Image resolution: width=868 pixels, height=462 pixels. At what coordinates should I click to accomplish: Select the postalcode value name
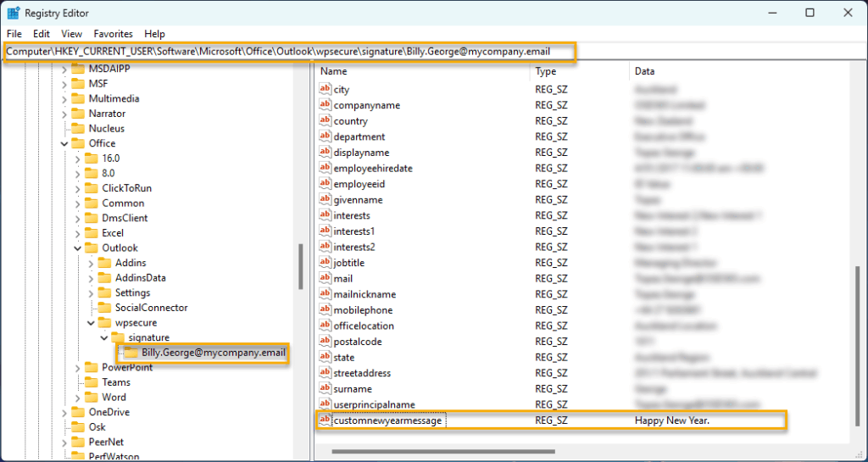coord(358,342)
